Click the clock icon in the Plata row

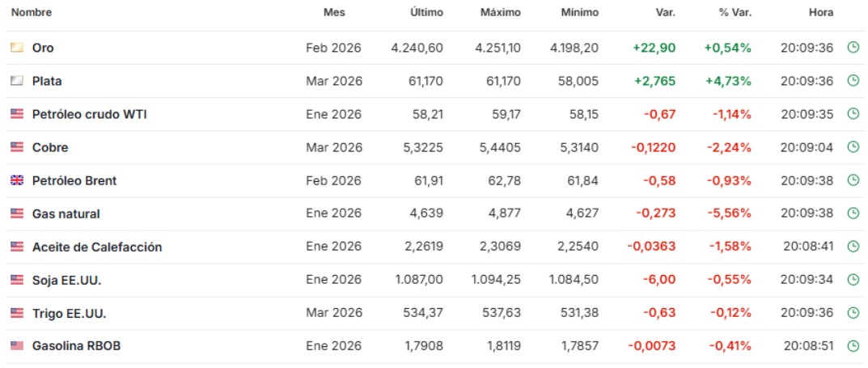pos(852,81)
